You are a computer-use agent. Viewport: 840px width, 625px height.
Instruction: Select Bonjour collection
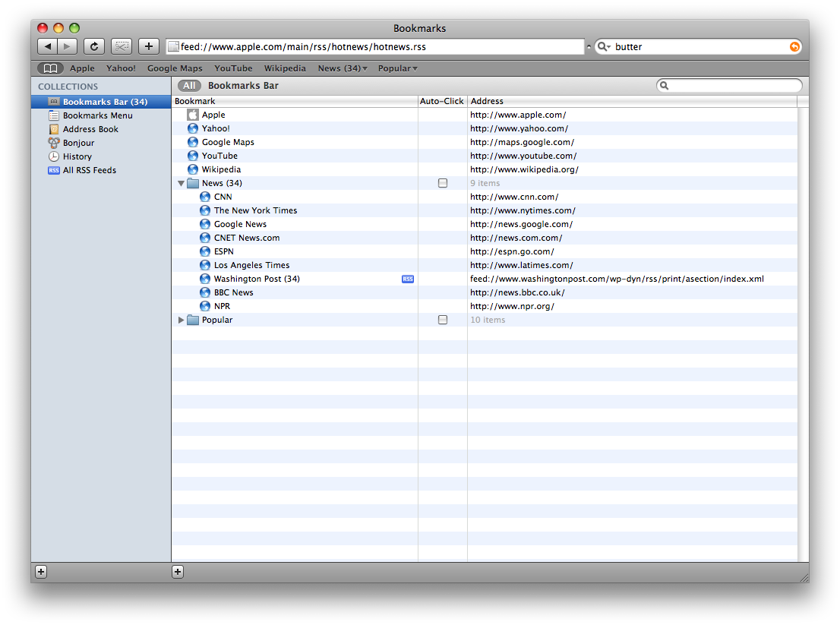tap(101, 143)
